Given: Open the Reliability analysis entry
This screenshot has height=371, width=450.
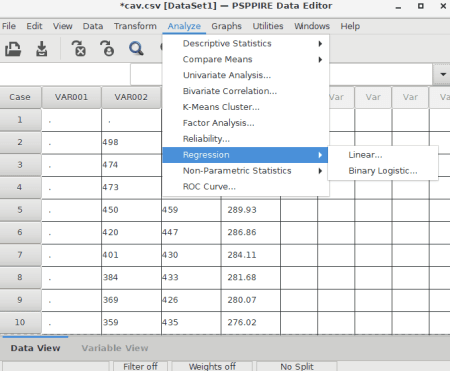Looking at the screenshot, I should [x=246, y=139].
